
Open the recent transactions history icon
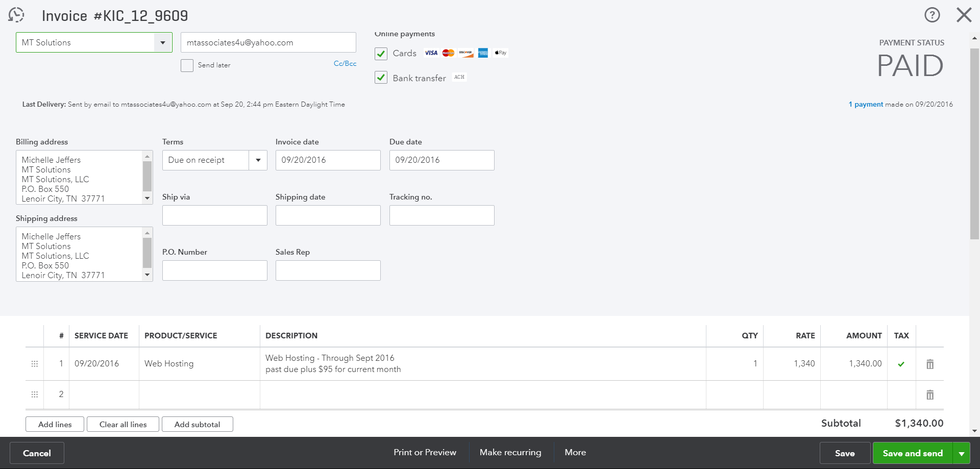click(16, 15)
